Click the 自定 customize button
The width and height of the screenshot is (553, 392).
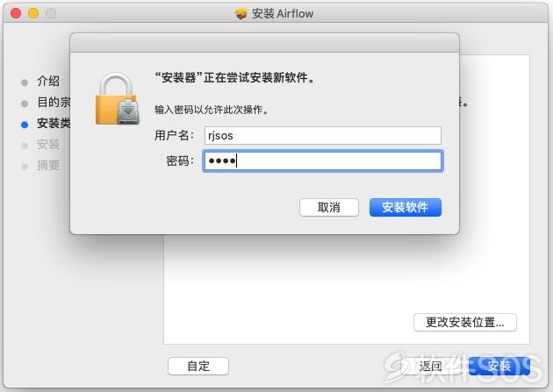(x=198, y=366)
